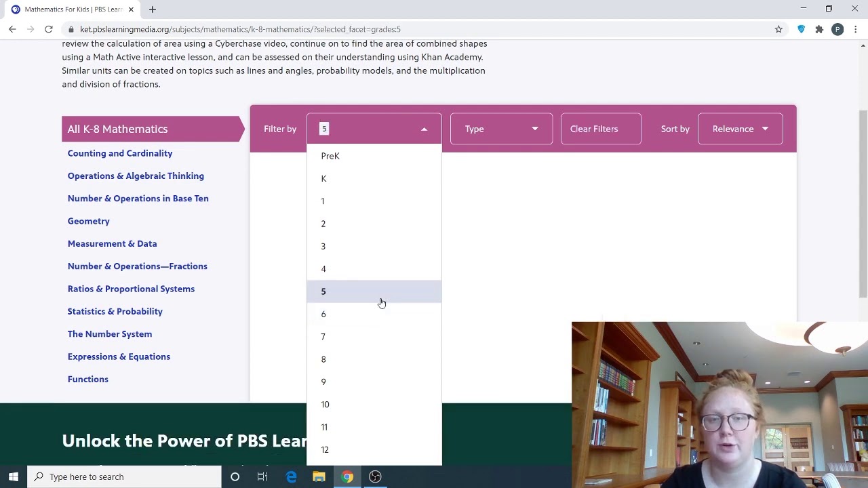Open Cortana from the taskbar circle
The width and height of the screenshot is (868, 488).
[235, 476]
